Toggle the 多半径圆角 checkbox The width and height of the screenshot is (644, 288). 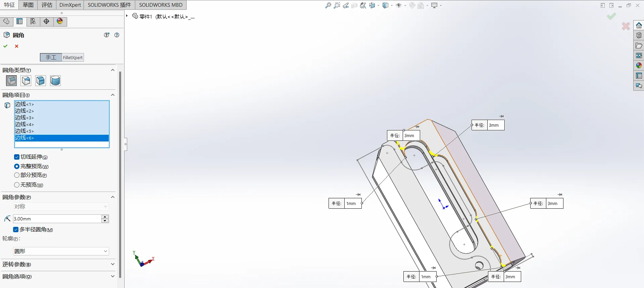point(16,230)
